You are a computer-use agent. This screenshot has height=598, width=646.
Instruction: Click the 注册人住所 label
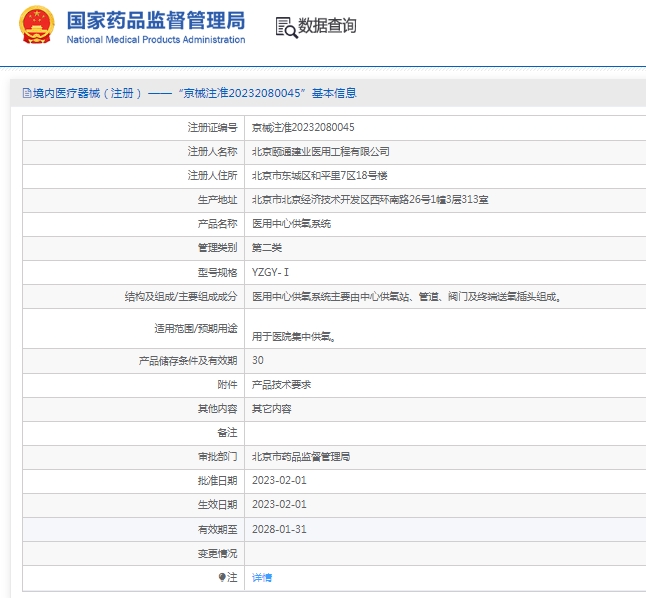pyautogui.click(x=213, y=176)
